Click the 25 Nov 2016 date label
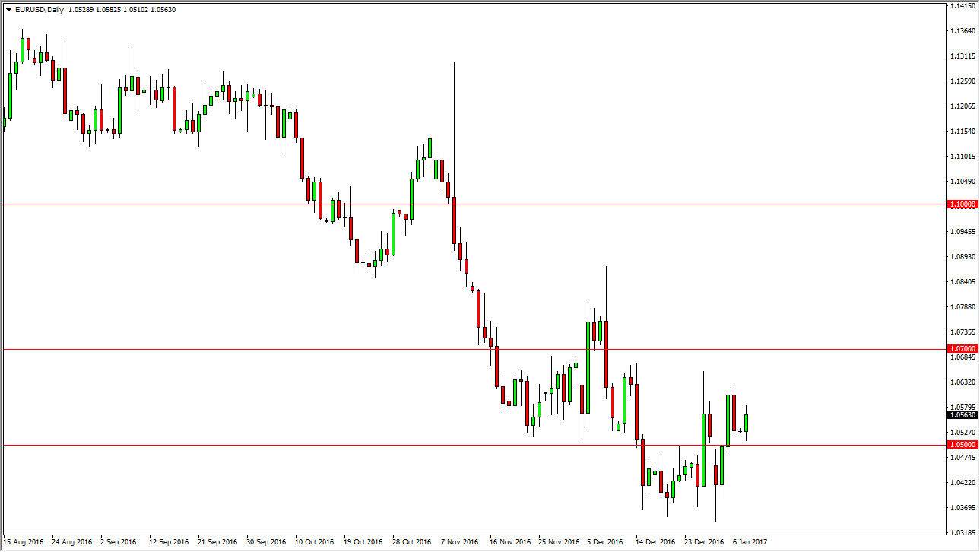 point(558,543)
